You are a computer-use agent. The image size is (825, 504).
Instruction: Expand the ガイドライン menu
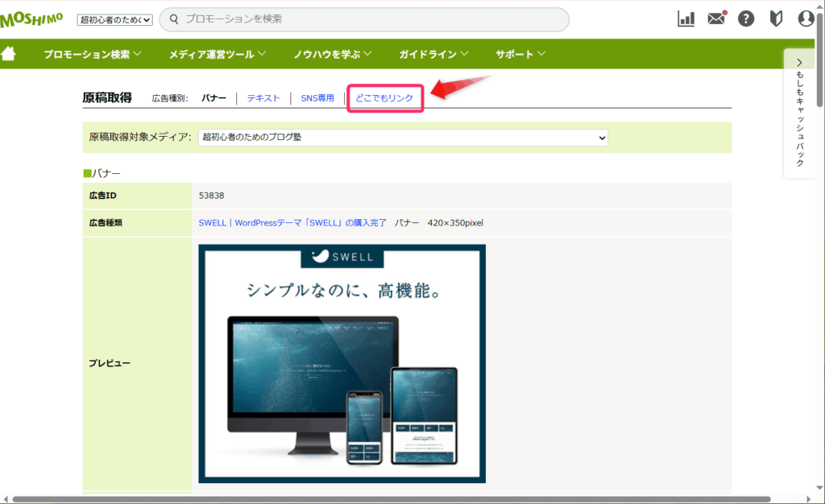pos(433,54)
